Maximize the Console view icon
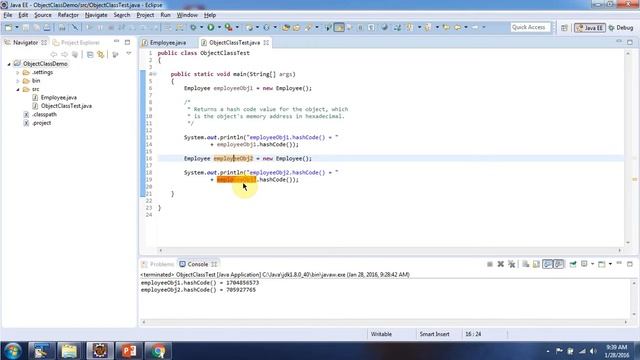 point(630,264)
